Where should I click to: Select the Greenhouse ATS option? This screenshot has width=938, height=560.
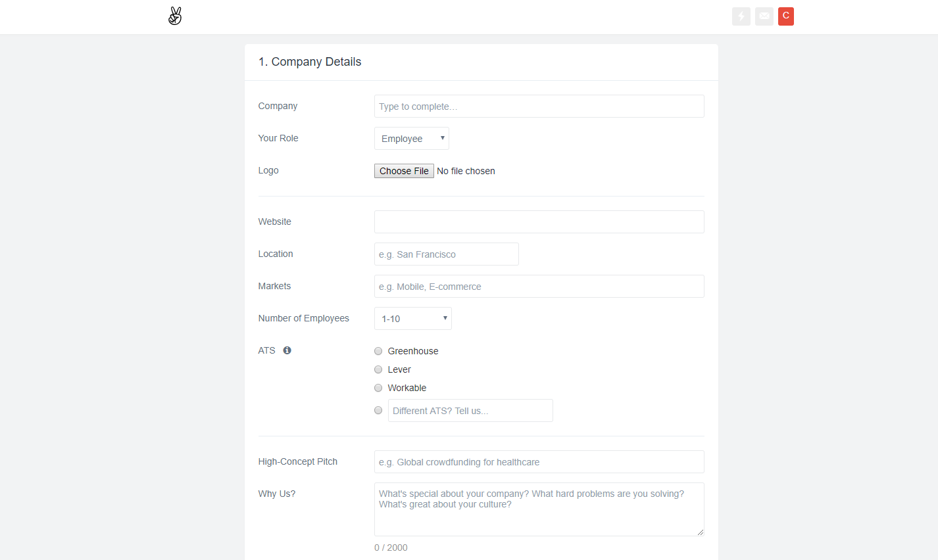pyautogui.click(x=378, y=351)
